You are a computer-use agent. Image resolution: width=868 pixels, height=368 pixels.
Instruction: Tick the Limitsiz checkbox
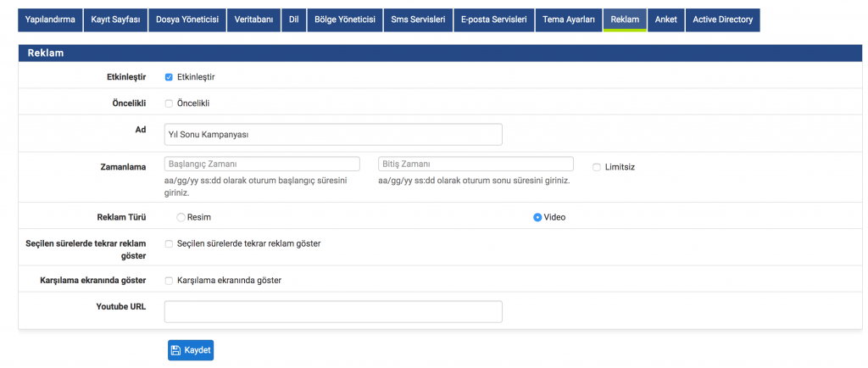point(597,167)
